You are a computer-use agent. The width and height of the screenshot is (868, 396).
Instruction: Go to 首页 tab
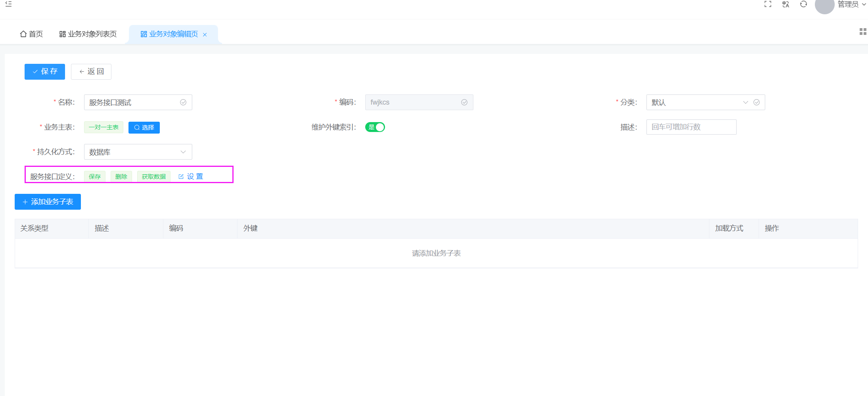pyautogui.click(x=31, y=34)
